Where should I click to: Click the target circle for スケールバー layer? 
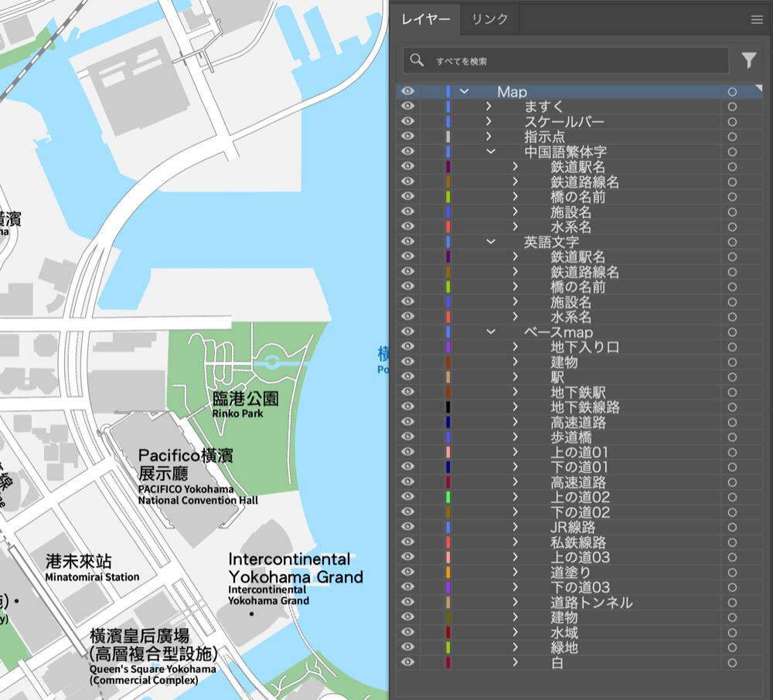(x=732, y=122)
